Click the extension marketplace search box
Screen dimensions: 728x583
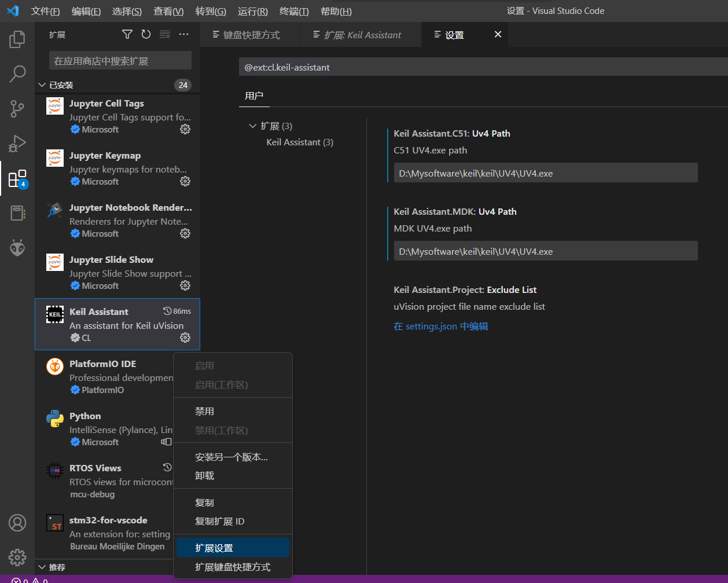(x=120, y=61)
